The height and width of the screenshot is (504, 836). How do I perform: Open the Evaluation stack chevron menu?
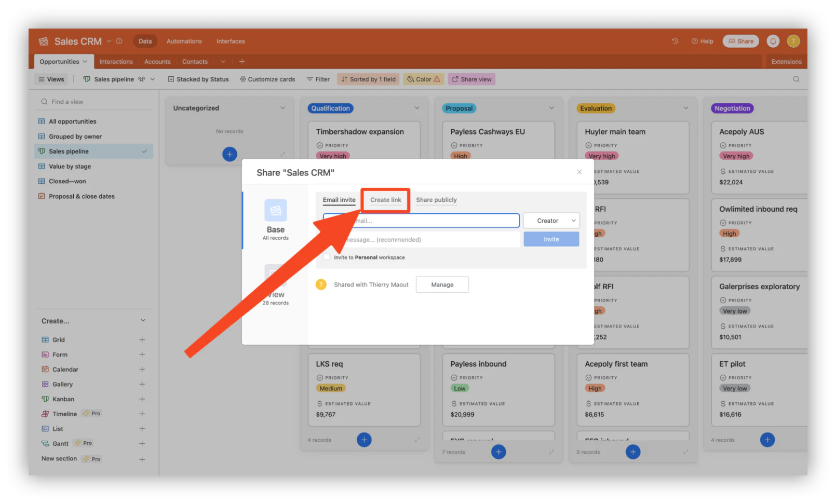click(x=685, y=108)
